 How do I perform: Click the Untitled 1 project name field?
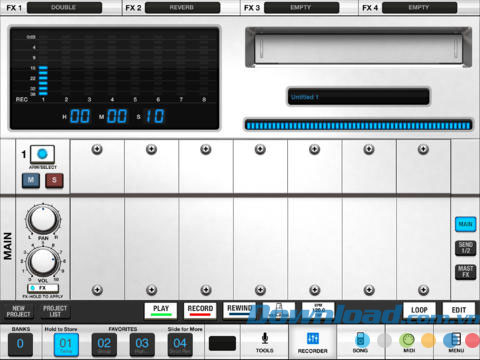pyautogui.click(x=358, y=97)
